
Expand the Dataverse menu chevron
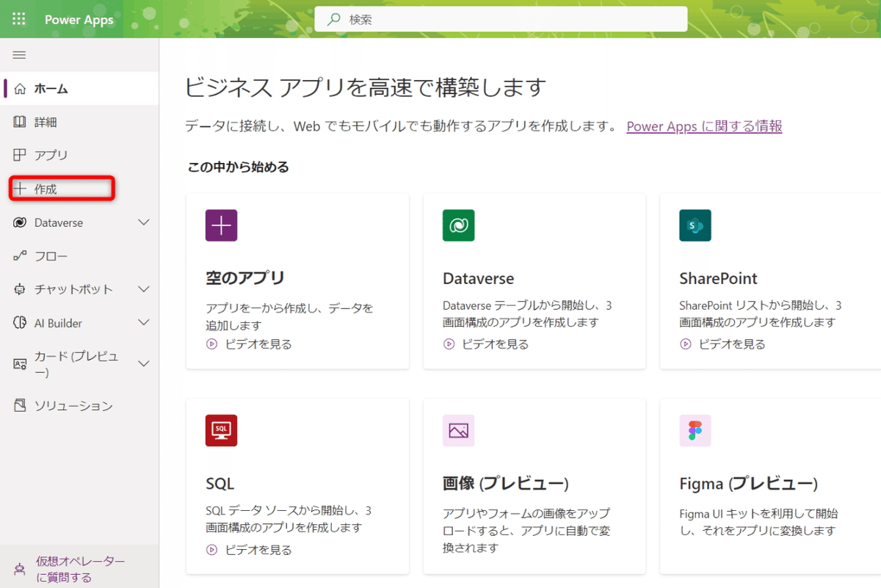(x=144, y=222)
